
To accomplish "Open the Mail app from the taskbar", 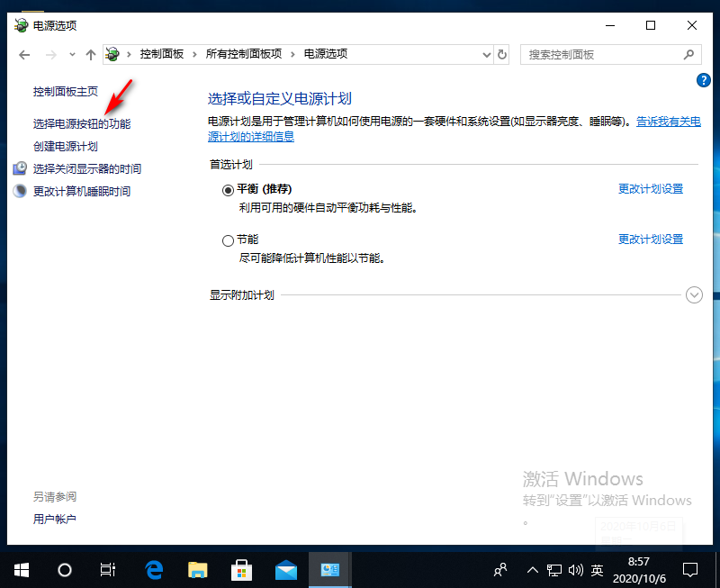I will click(285, 569).
